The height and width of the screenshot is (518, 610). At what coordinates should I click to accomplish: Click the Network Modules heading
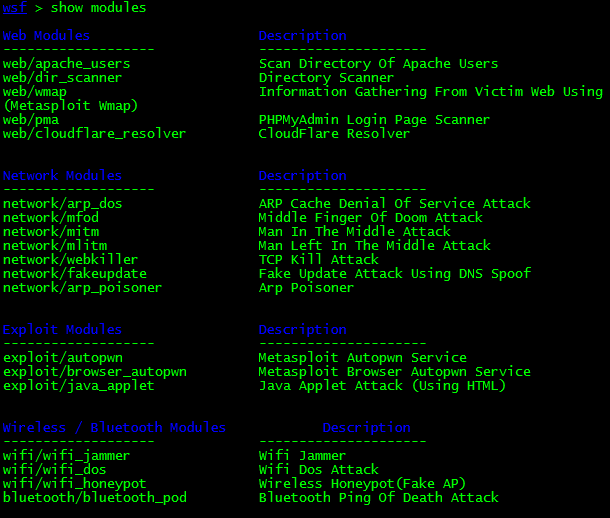click(x=62, y=175)
